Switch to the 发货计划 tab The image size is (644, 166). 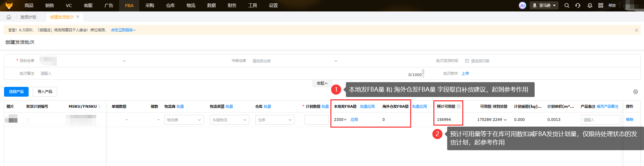tap(28, 17)
